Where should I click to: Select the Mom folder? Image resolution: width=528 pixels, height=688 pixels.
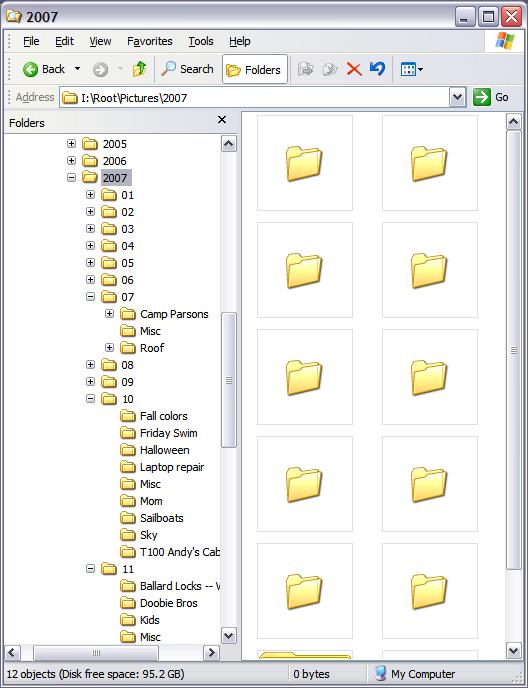151,501
